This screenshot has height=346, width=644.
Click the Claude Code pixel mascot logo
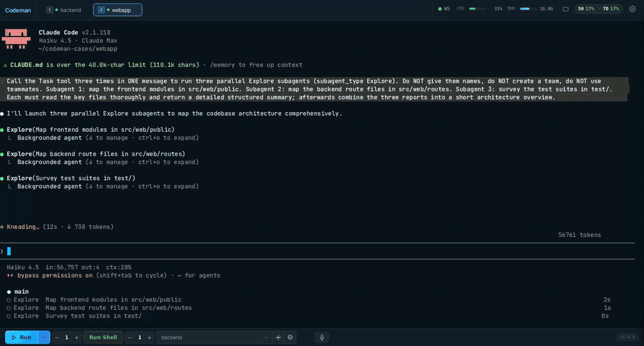(16, 39)
